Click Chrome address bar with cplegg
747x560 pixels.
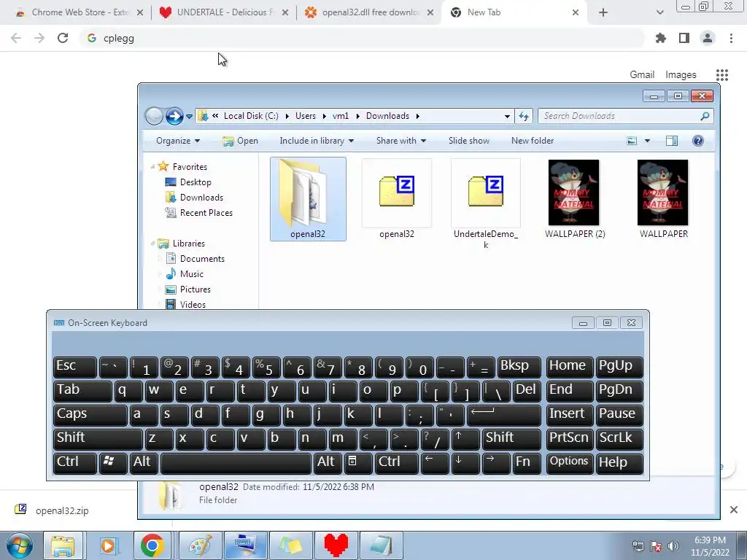point(362,38)
